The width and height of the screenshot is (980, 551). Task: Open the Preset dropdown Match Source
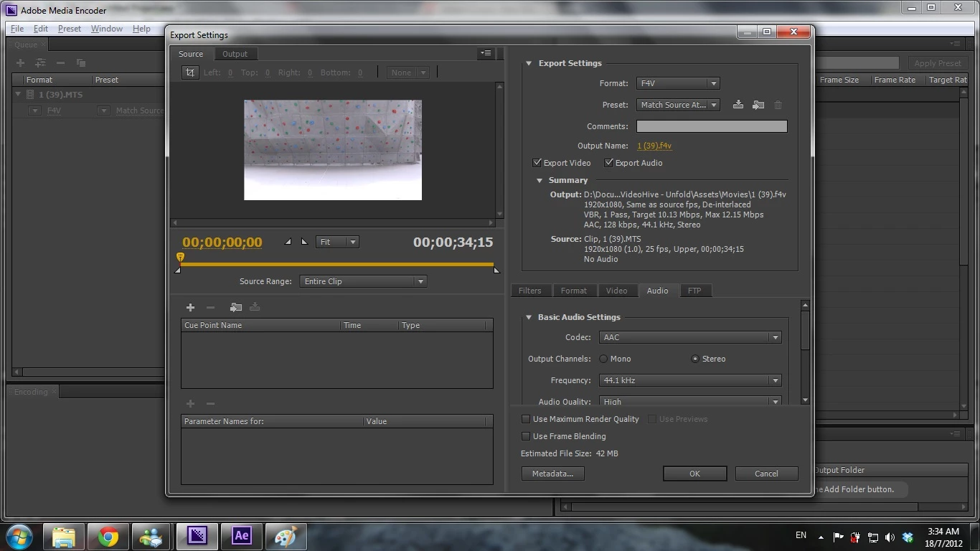[678, 105]
